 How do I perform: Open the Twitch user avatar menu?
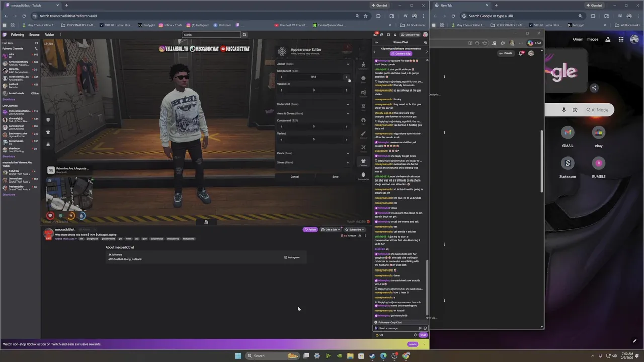[425, 35]
